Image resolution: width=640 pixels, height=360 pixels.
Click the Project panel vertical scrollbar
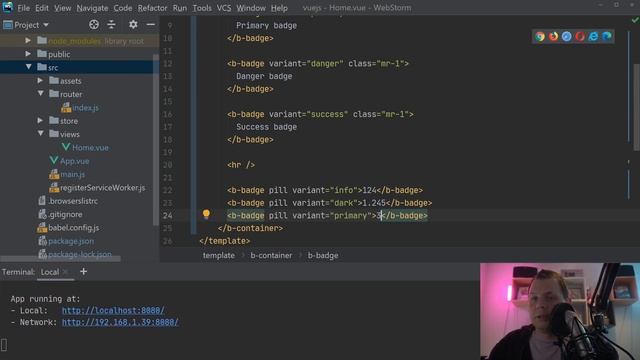tap(156, 139)
